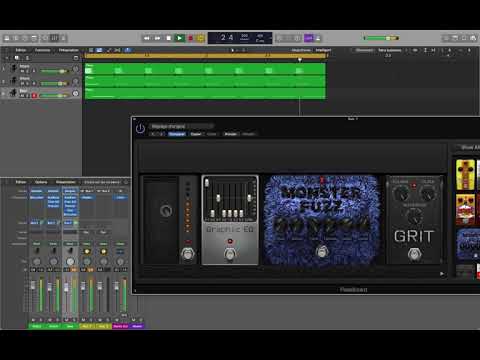This screenshot has width=480, height=360.
Task: Click the Rétablir button in plug-in header
Action: [248, 134]
